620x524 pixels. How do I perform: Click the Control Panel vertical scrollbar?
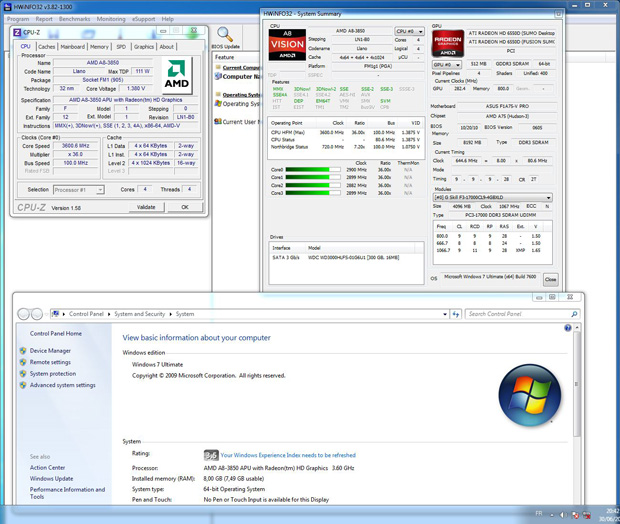tap(577, 384)
